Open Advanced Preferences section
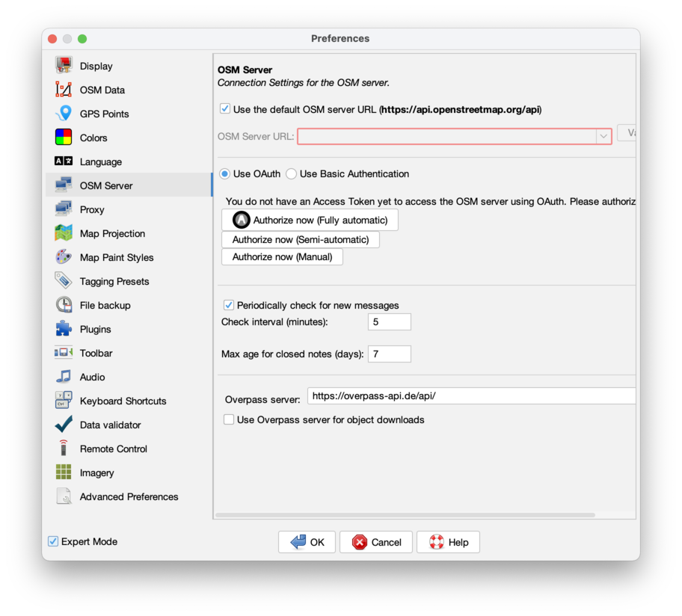 tap(129, 496)
